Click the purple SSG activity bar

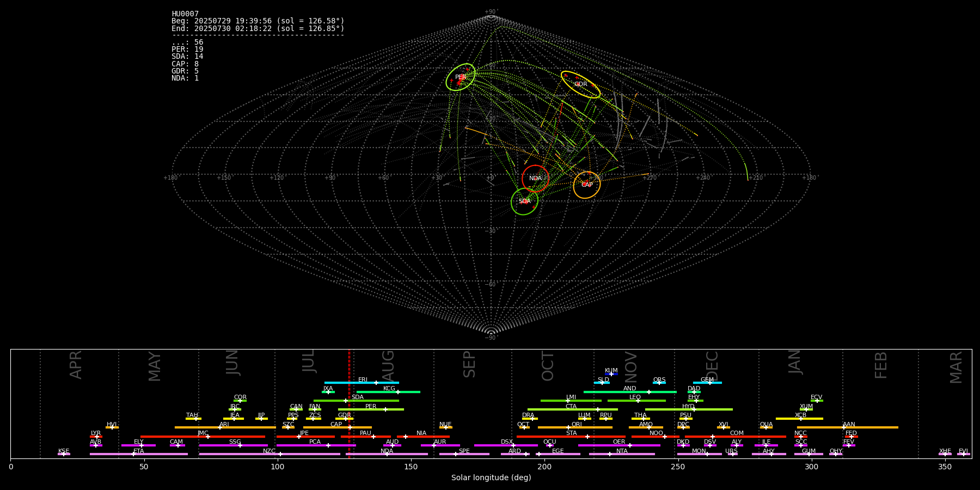click(x=233, y=445)
